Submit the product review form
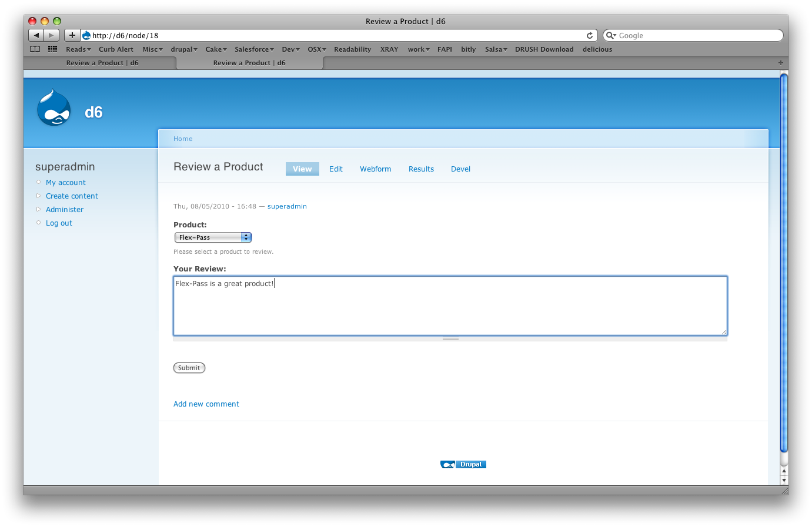The width and height of the screenshot is (812, 527). coord(189,367)
